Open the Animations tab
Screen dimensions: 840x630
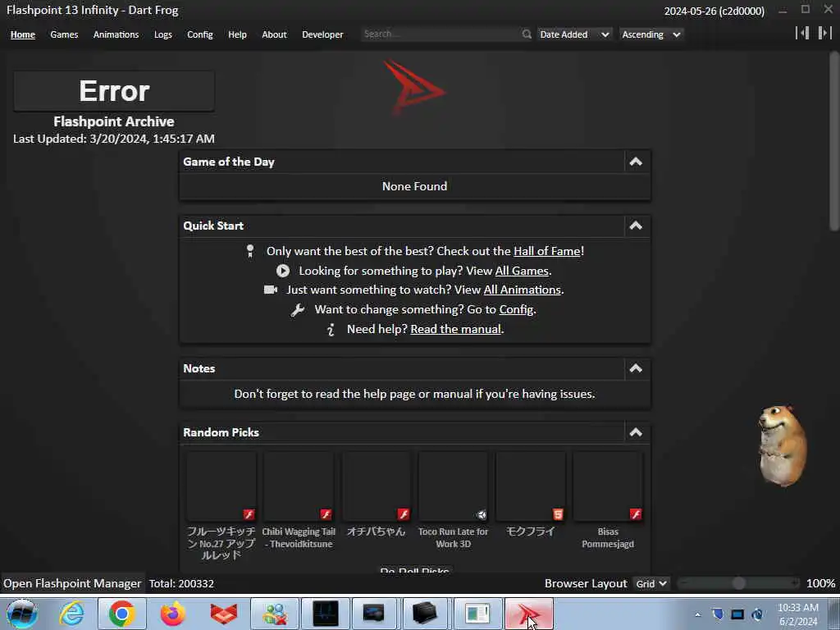(116, 34)
